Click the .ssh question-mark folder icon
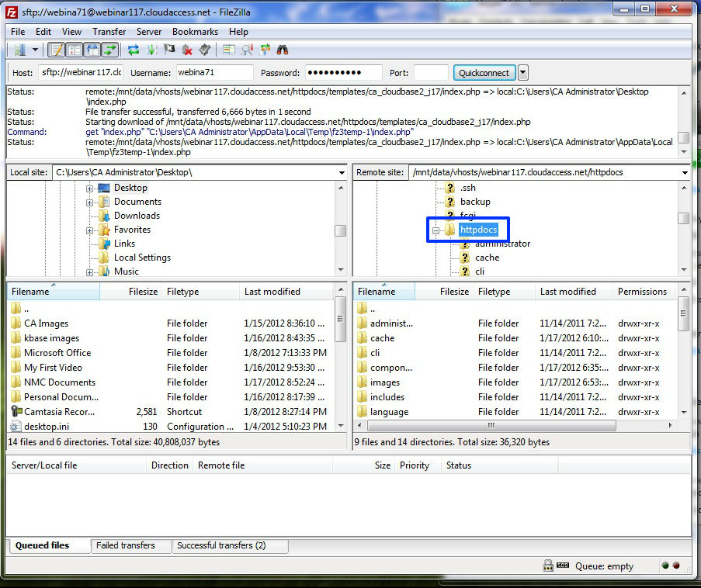This screenshot has width=701, height=588. point(450,188)
